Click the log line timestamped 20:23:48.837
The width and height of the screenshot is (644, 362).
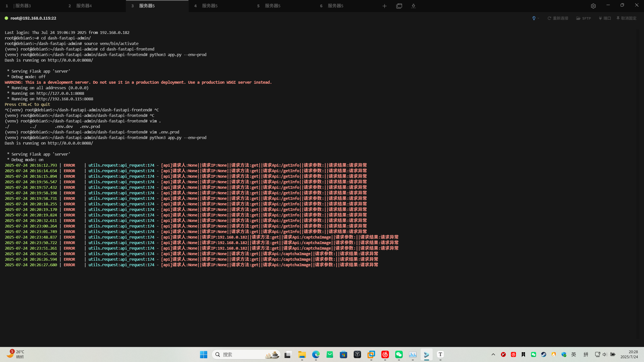tap(202, 237)
